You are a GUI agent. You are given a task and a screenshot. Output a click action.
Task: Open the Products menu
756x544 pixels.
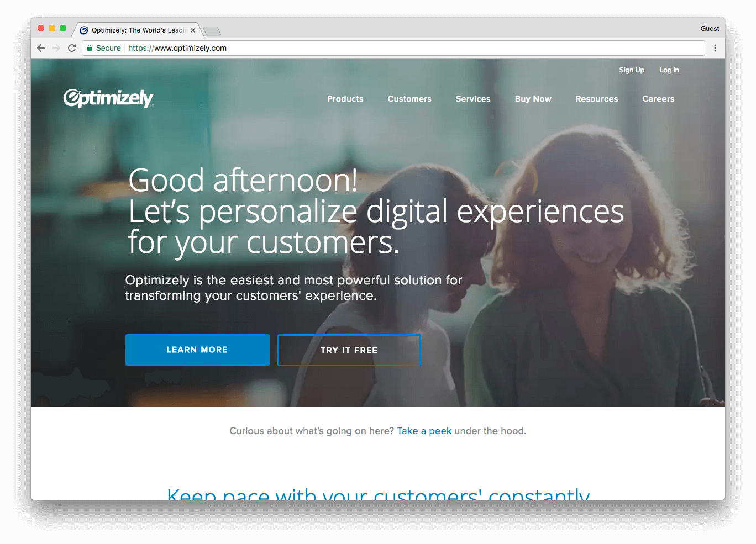coord(345,99)
